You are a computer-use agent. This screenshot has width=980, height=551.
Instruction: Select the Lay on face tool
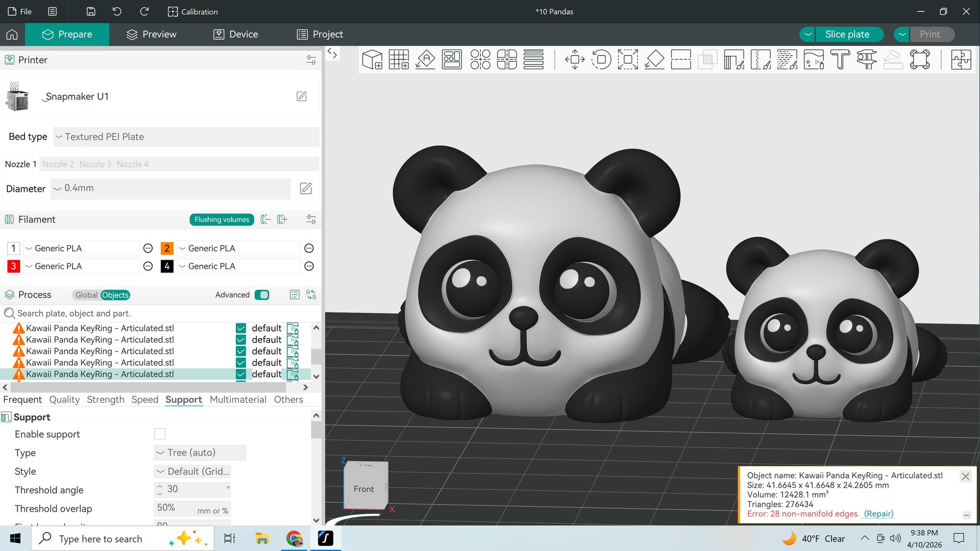(654, 60)
